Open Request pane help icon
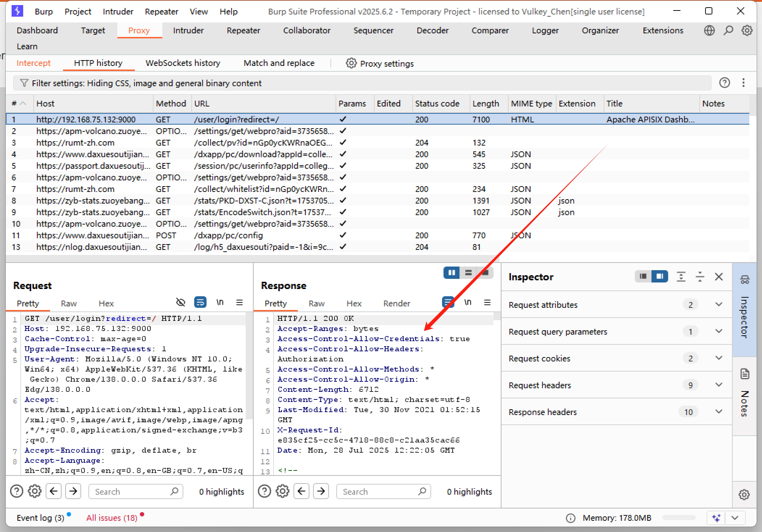Image resolution: width=762 pixels, height=532 pixels. pyautogui.click(x=17, y=491)
